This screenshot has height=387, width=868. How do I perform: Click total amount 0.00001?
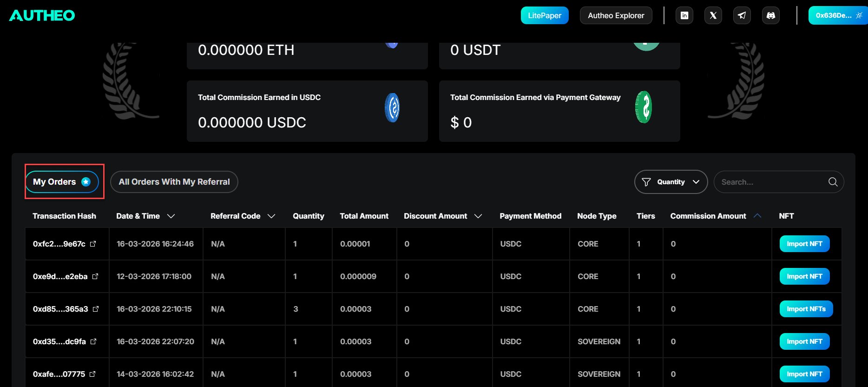coord(355,244)
